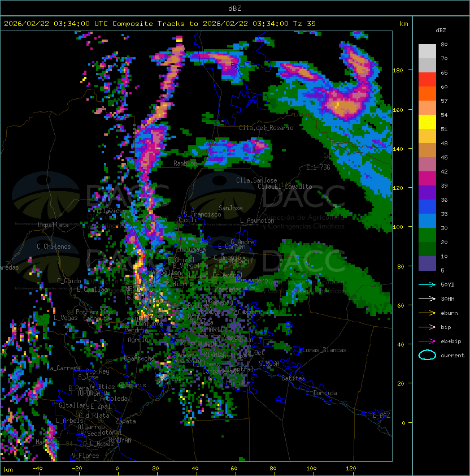Click the 'dBZ' title in top bar
The height and width of the screenshot is (476, 470).
point(235,8)
